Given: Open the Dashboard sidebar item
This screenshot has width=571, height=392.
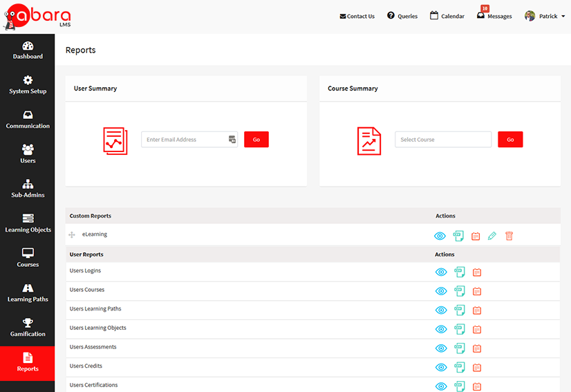Looking at the screenshot, I should pos(28,50).
